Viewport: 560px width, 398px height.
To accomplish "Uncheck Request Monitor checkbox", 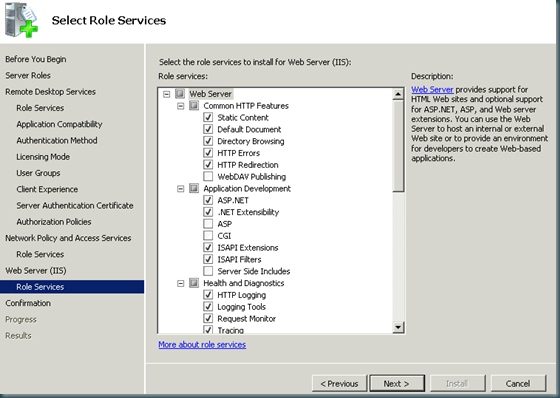I will pos(208,318).
